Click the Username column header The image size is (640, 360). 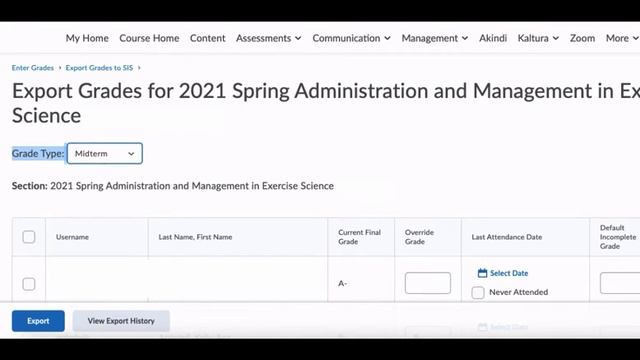pos(72,237)
